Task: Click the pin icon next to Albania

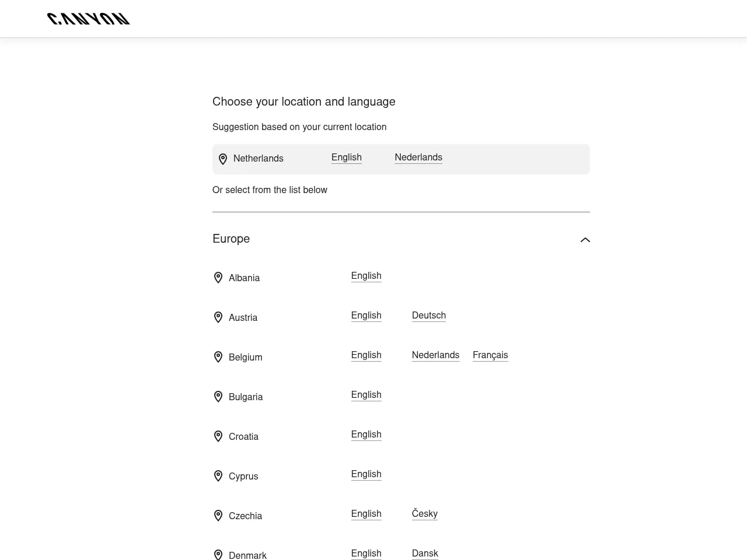Action: pos(218,278)
